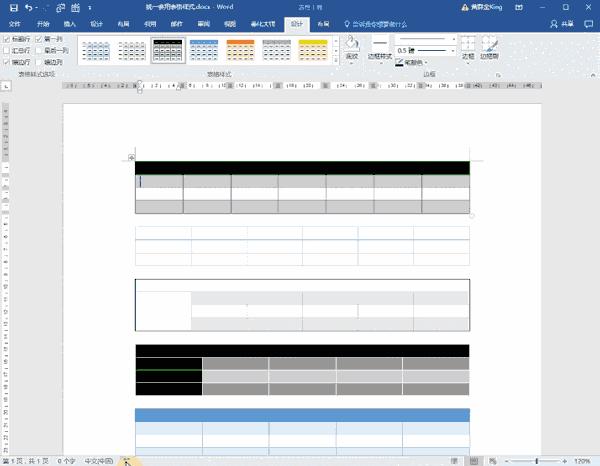Viewport: 600px width, 466px height.
Task: Switch to the 开始 (Home) tab
Action: (43, 24)
